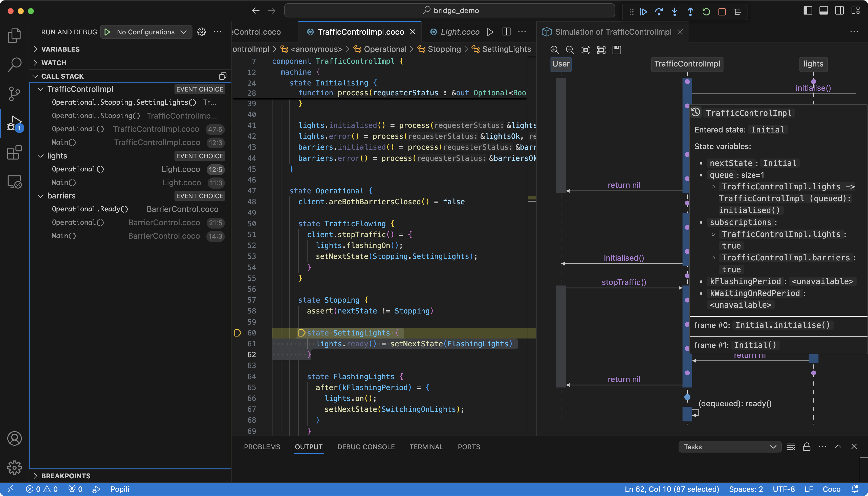The height and width of the screenshot is (496, 868).
Task: Maximize the panel with the chevron up
Action: coord(838,447)
